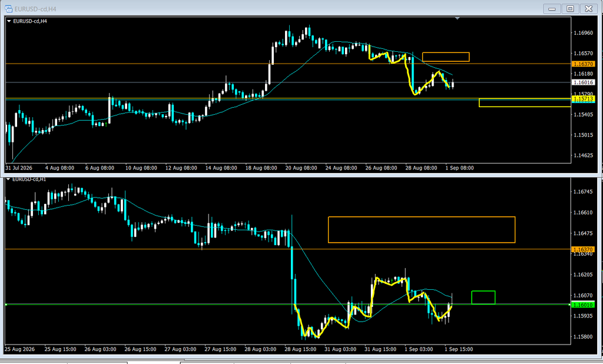Select the yellow rectangle on the H4 chart
This screenshot has width=603, height=364.
525,102
